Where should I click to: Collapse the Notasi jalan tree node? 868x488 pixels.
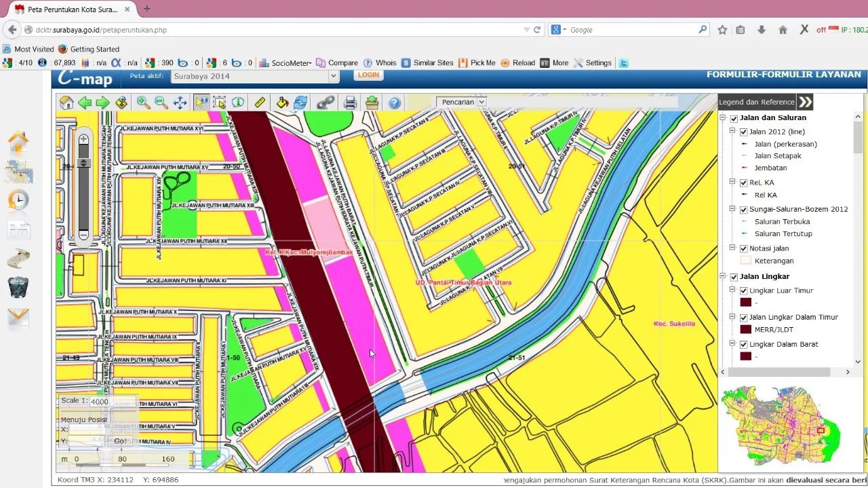point(733,248)
